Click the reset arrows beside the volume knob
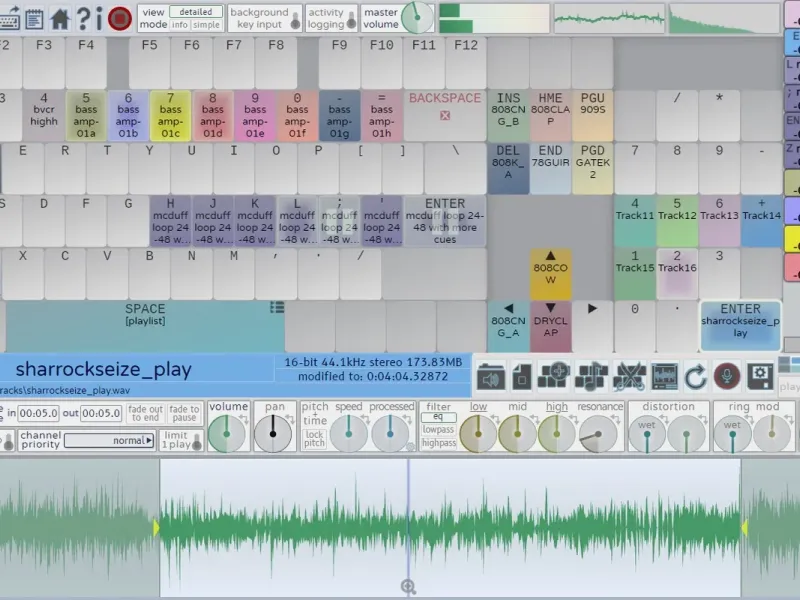This screenshot has width=800, height=600. point(243,419)
